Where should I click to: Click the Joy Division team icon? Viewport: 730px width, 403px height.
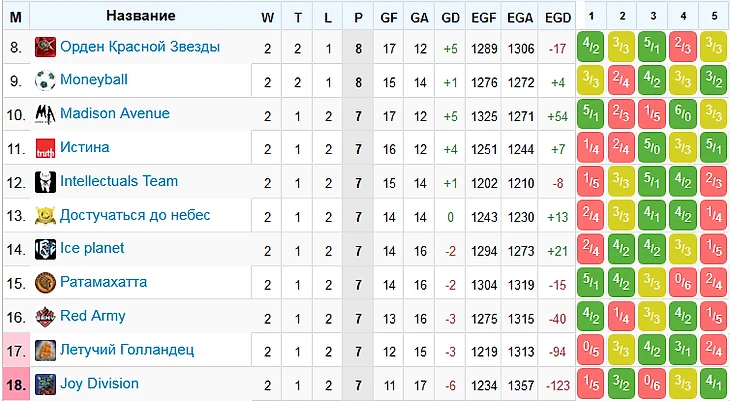[x=45, y=384]
